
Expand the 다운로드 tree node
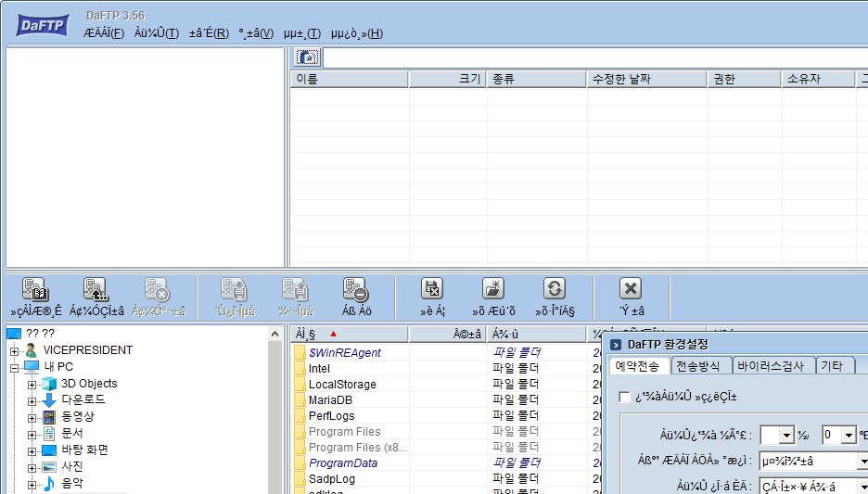pos(32,401)
